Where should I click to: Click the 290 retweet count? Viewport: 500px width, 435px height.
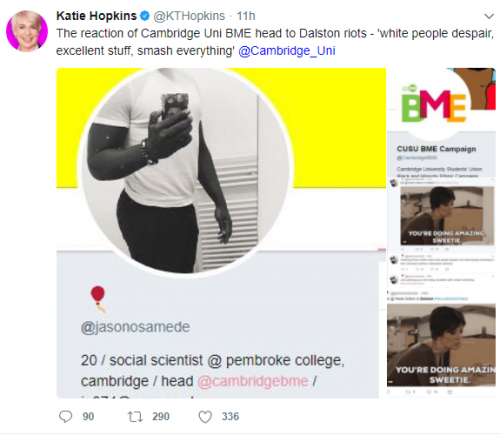161,416
